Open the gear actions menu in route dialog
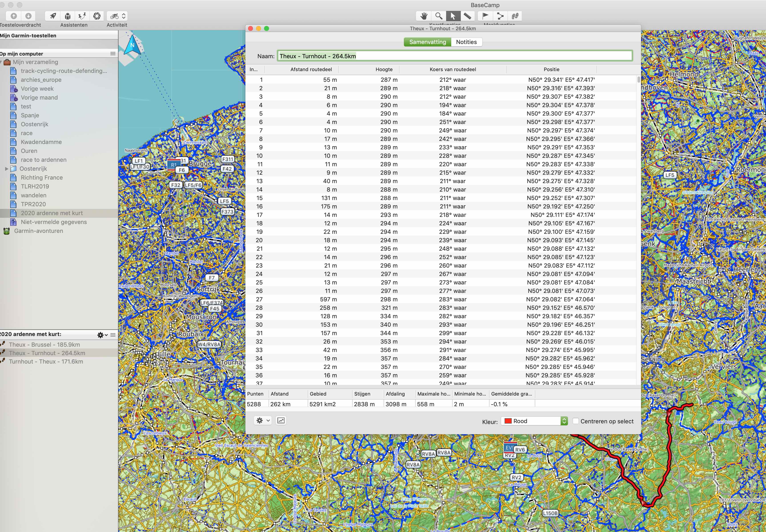766x532 pixels. pyautogui.click(x=263, y=420)
